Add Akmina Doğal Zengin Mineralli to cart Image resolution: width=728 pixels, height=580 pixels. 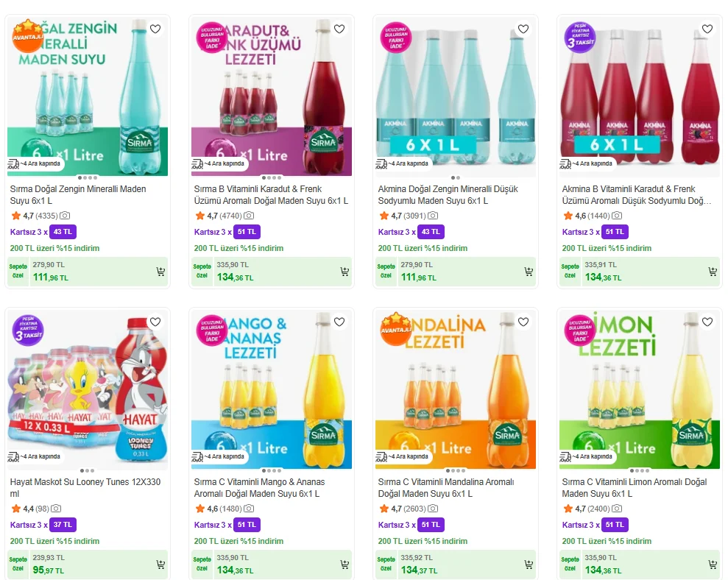tap(529, 272)
